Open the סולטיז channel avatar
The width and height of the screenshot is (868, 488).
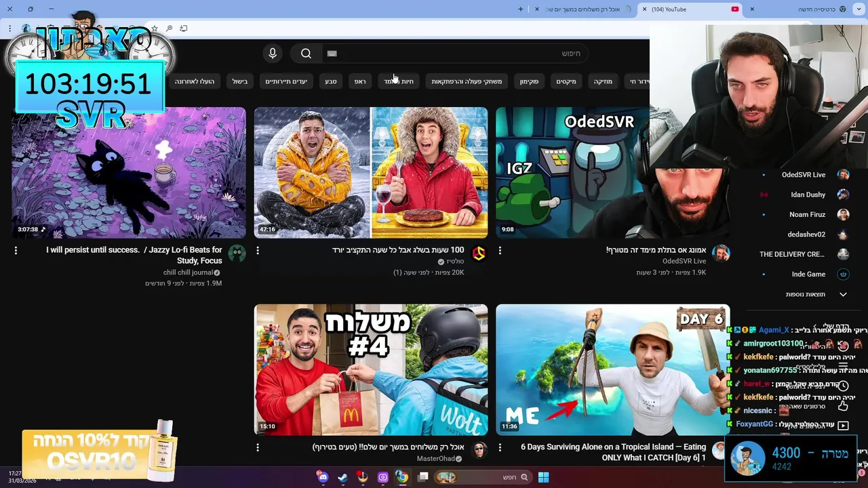[x=479, y=253]
